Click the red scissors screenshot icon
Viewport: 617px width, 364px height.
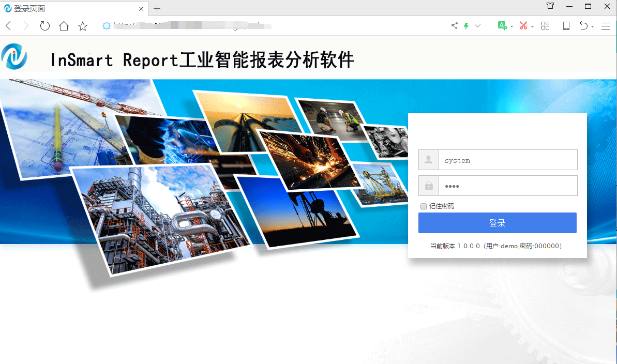pyautogui.click(x=523, y=25)
